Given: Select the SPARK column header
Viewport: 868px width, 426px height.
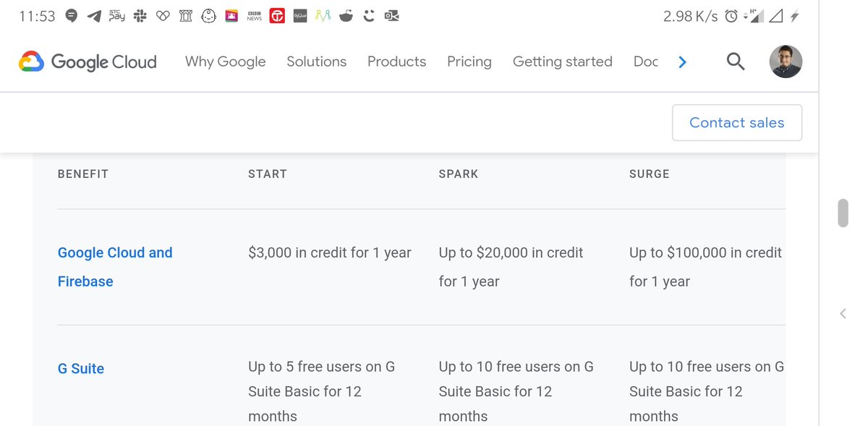Looking at the screenshot, I should click(x=459, y=174).
